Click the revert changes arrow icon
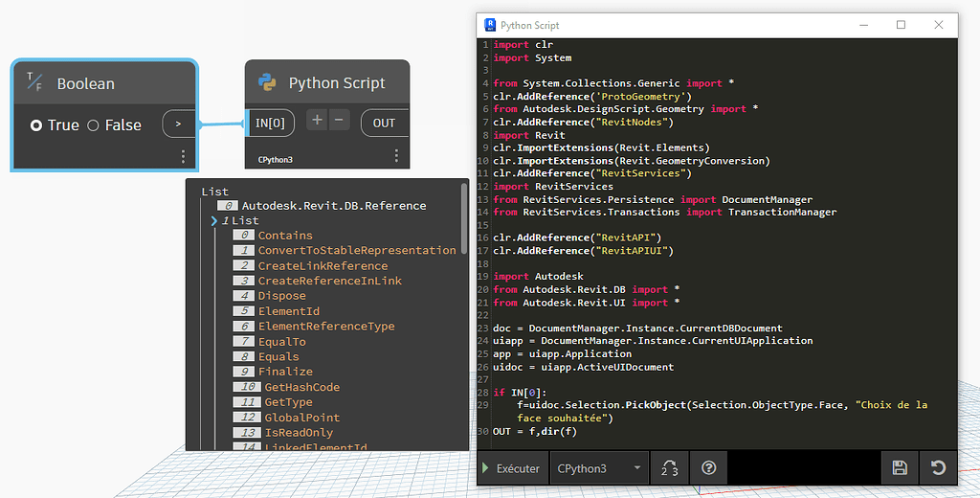This screenshot has height=498, width=980. [938, 468]
